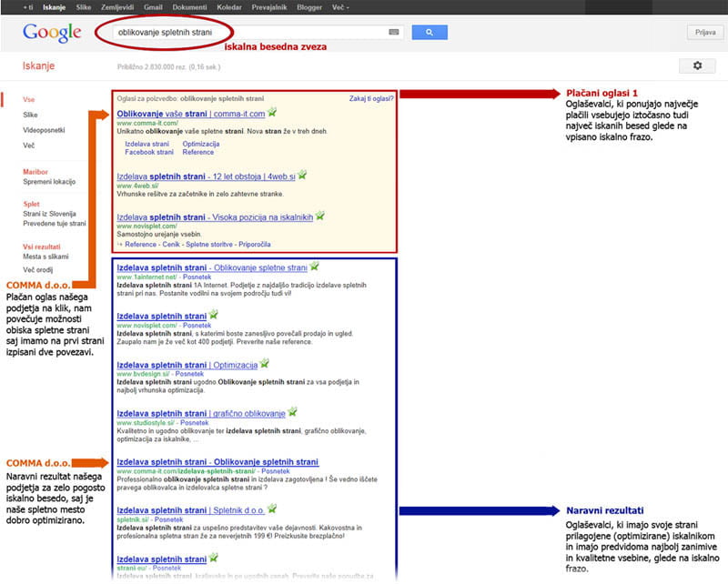Open Dokumenti in the top bar
The image size is (728, 584).
click(190, 7)
